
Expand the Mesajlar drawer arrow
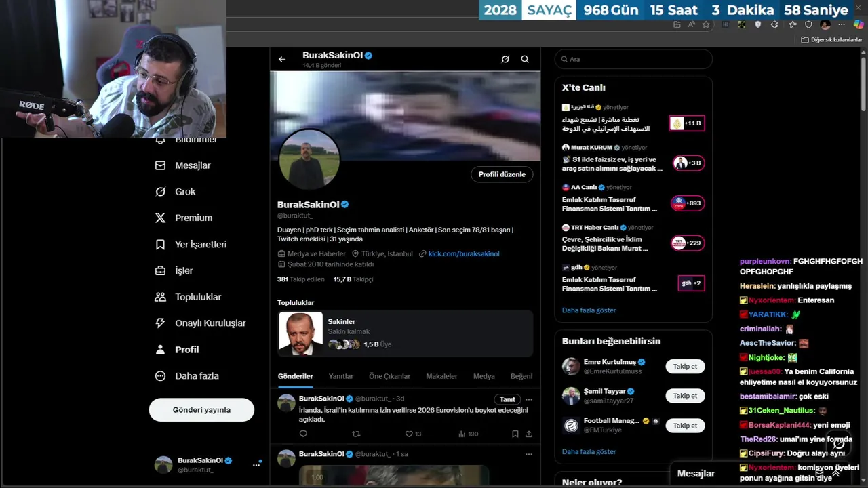[x=835, y=474]
